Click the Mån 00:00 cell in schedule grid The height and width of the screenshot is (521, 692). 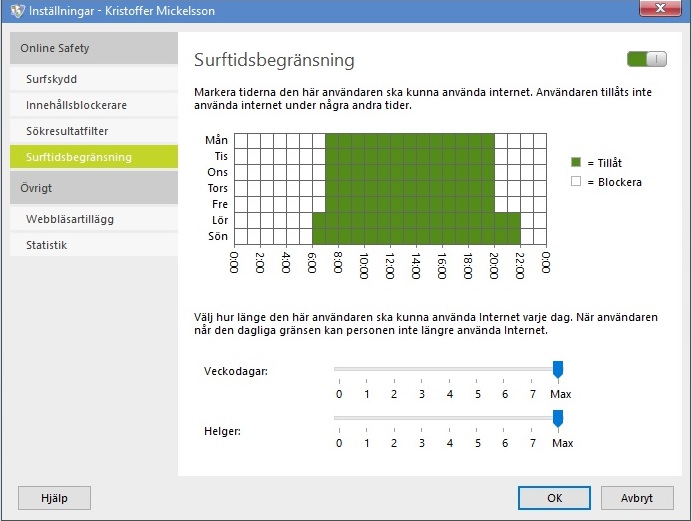click(240, 140)
